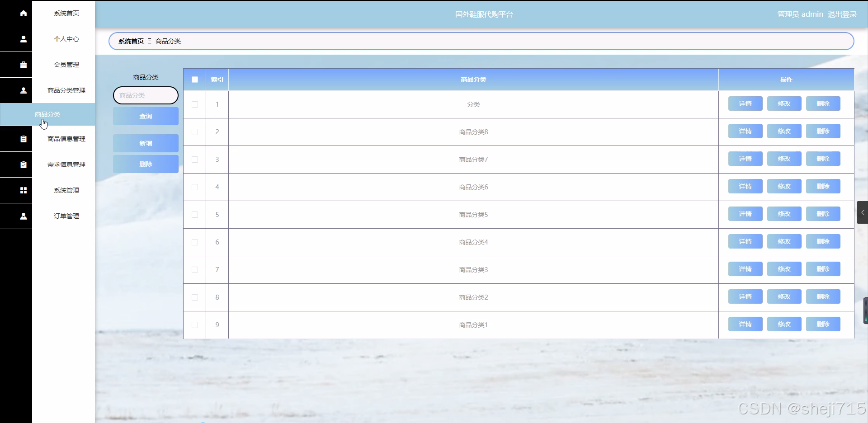Click the 操作 column header
The width and height of the screenshot is (868, 423).
786,80
